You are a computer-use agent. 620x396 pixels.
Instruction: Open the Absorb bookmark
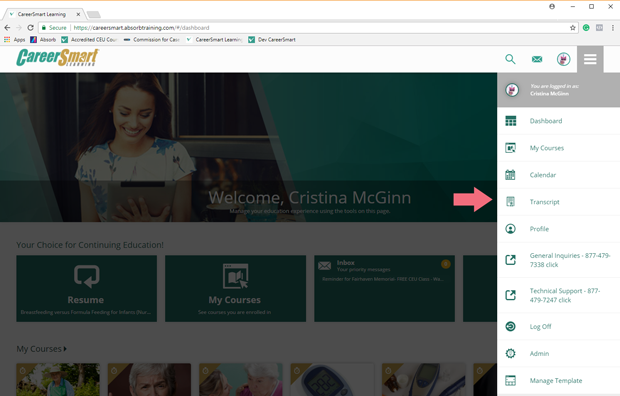(x=43, y=40)
